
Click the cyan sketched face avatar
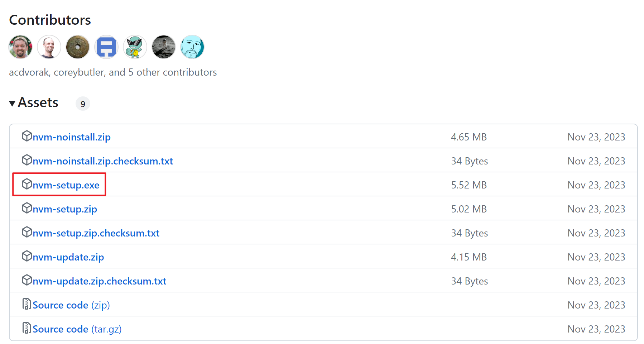192,47
